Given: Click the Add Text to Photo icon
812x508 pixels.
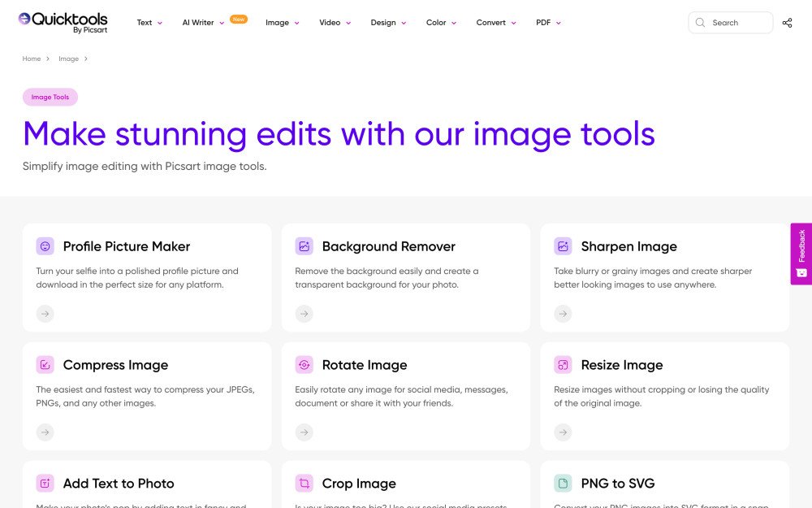Looking at the screenshot, I should [x=45, y=484].
